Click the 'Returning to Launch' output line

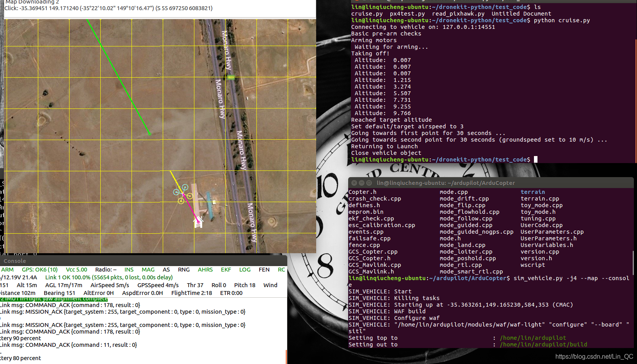[x=384, y=146]
